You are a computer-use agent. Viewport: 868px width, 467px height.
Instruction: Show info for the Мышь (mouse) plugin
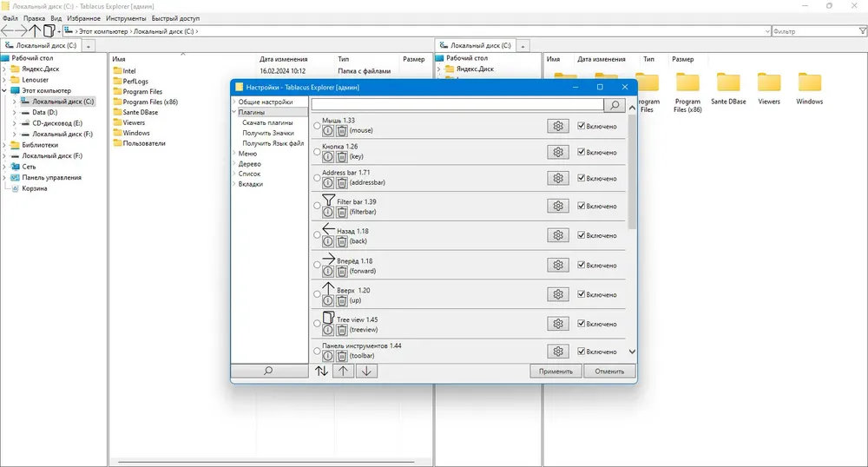[328, 130]
